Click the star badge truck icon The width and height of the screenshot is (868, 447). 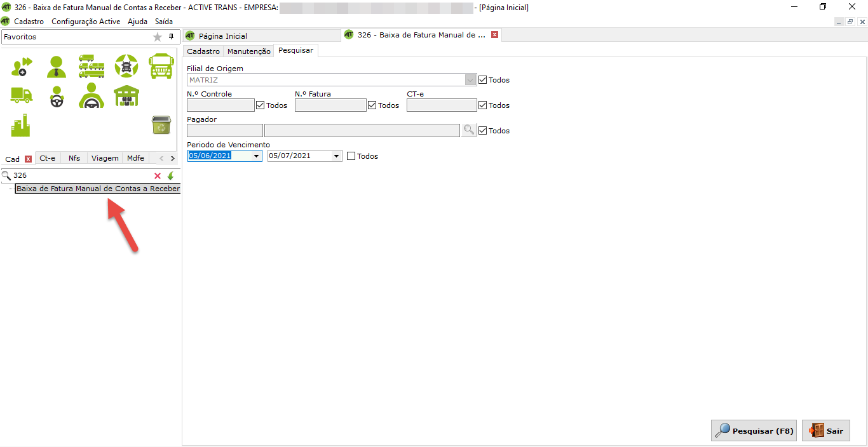pos(126,66)
